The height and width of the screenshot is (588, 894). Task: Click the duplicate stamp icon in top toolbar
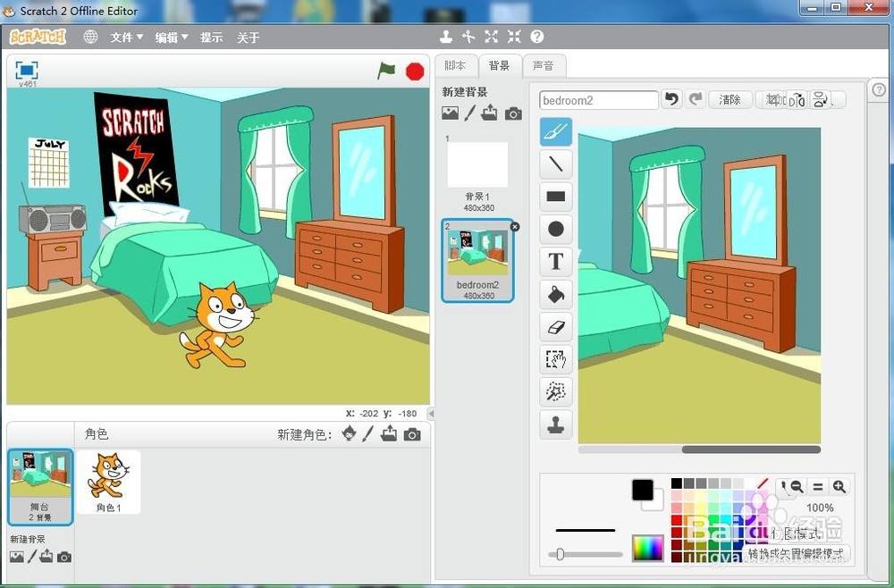coord(446,37)
